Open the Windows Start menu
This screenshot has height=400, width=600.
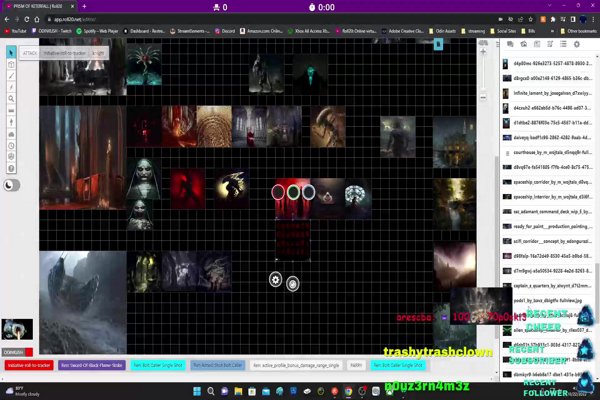[197, 391]
